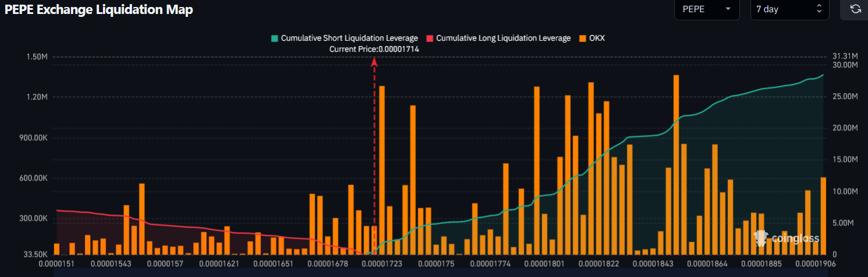Click the tallest orange bar above 0.00001843
Image resolution: width=868 pixels, height=277 pixels.
[676, 165]
